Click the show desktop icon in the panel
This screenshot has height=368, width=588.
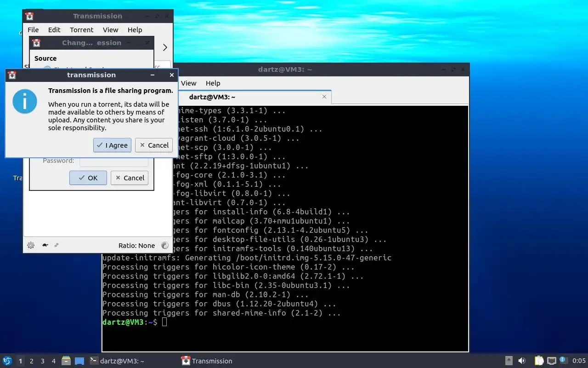click(x=79, y=361)
